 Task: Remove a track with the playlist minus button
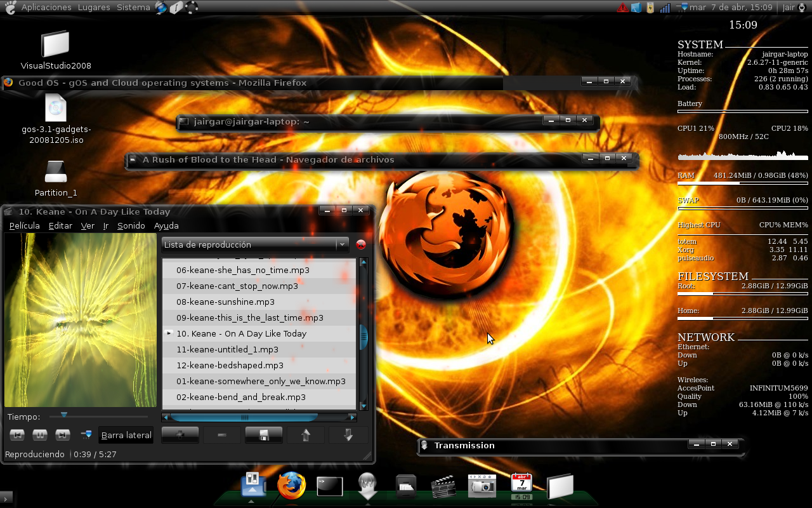pyautogui.click(x=222, y=435)
